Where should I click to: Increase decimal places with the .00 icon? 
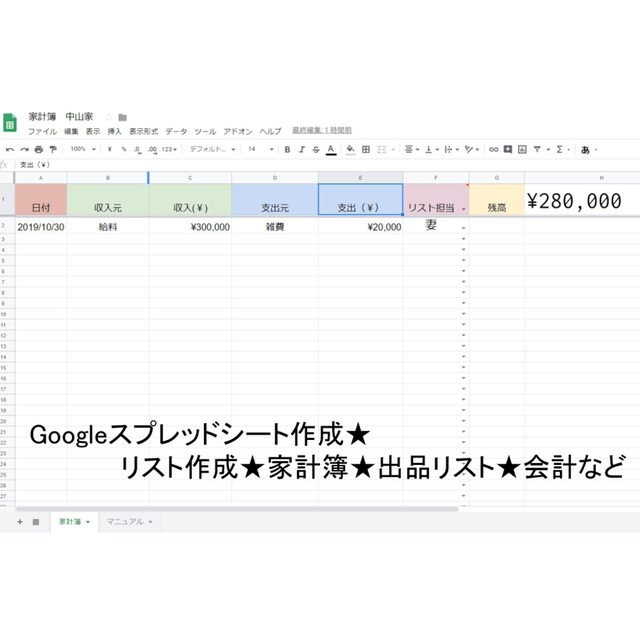coord(152,150)
